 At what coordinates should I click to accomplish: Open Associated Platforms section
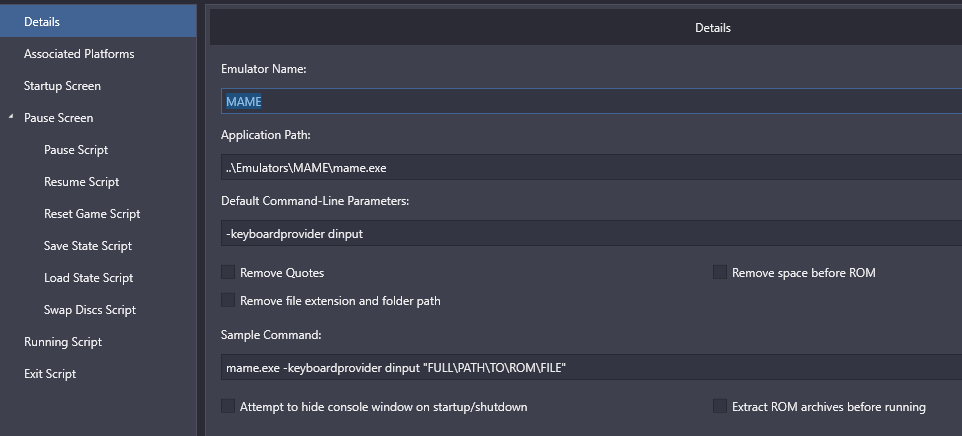pyautogui.click(x=79, y=54)
